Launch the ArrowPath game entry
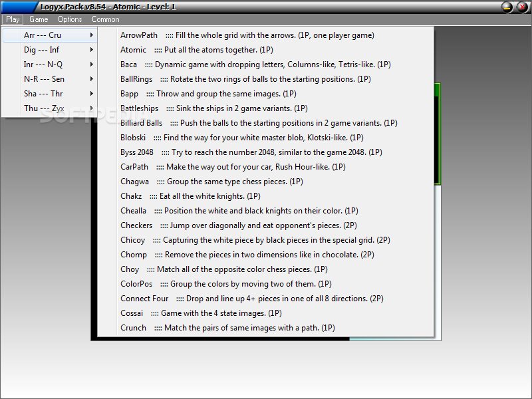532x399 pixels. (265, 35)
